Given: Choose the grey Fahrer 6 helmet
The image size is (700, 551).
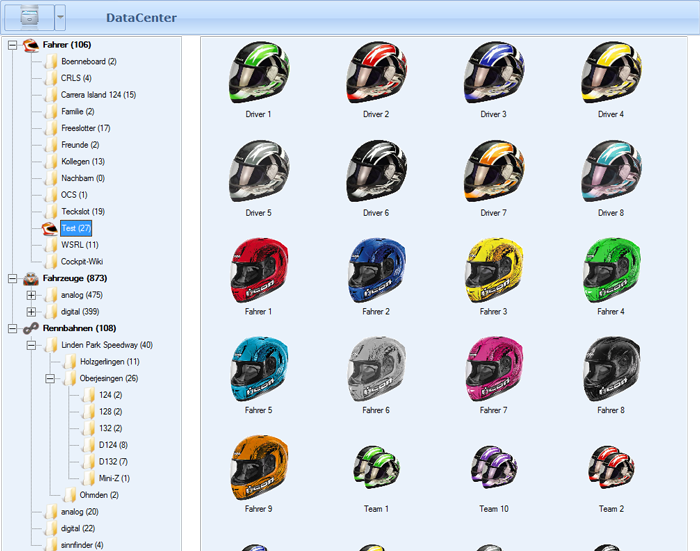Looking at the screenshot, I should click(376, 368).
